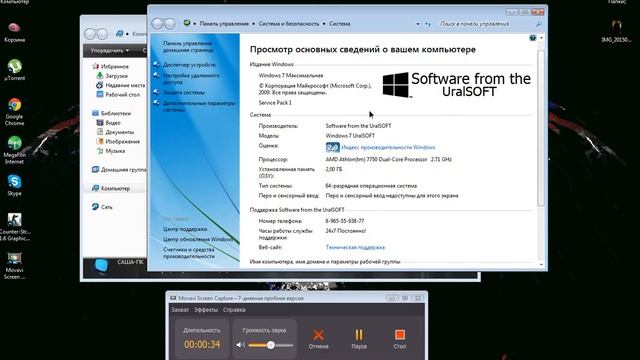Open the Захват menu in Movavi
The height and width of the screenshot is (360, 640).
pyautogui.click(x=180, y=310)
